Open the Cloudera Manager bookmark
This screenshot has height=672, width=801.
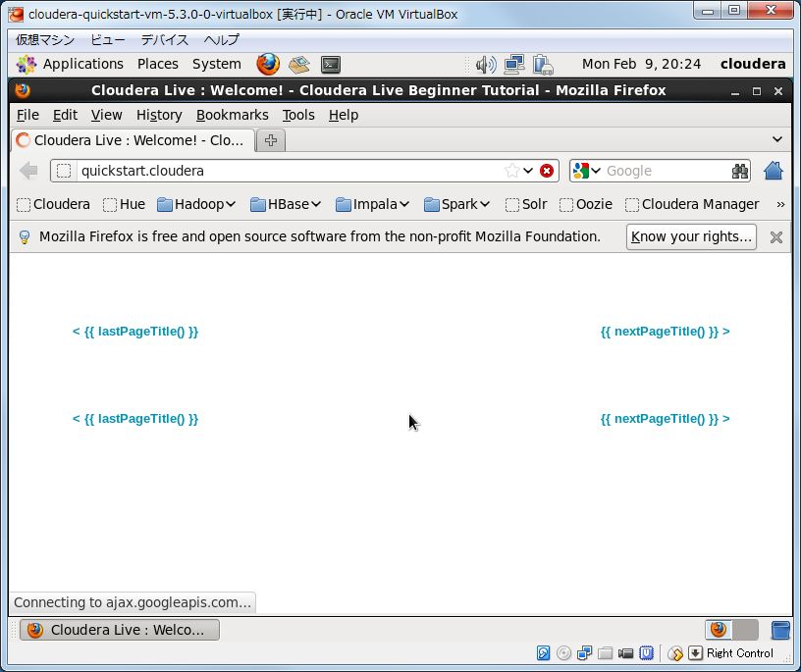(692, 204)
